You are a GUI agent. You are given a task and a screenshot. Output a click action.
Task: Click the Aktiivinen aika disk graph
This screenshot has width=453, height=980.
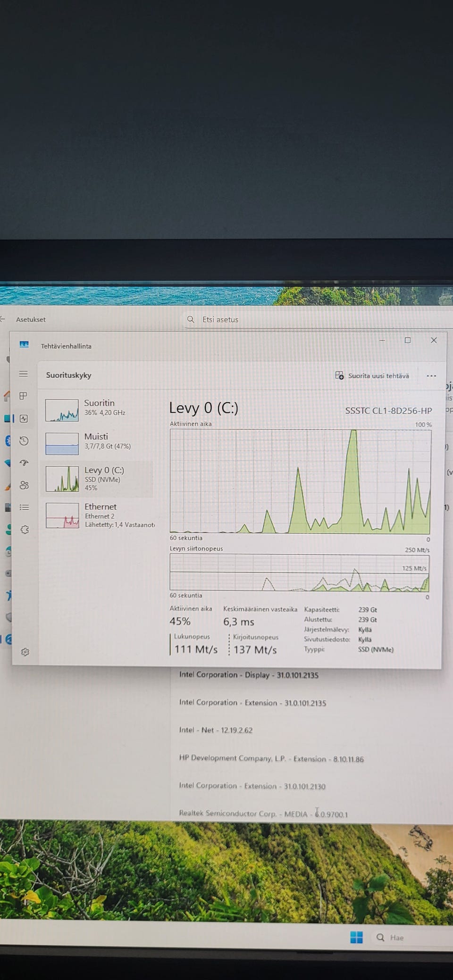point(300,482)
